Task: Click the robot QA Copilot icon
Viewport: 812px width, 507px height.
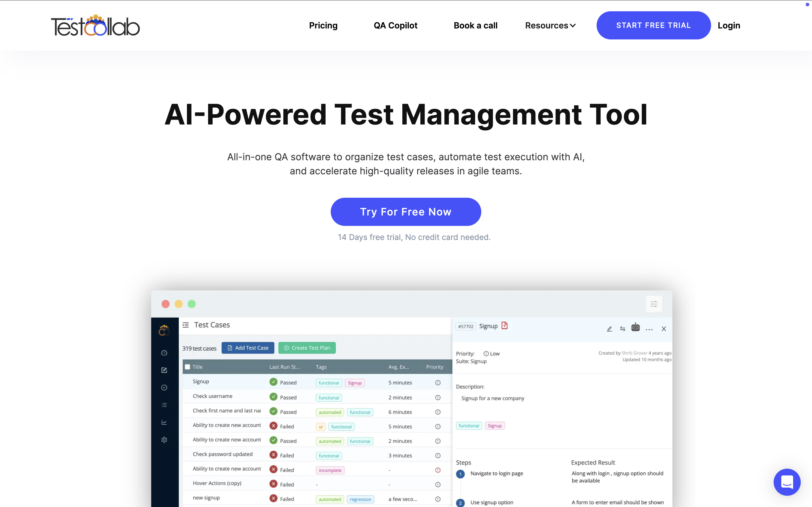Action: [635, 327]
